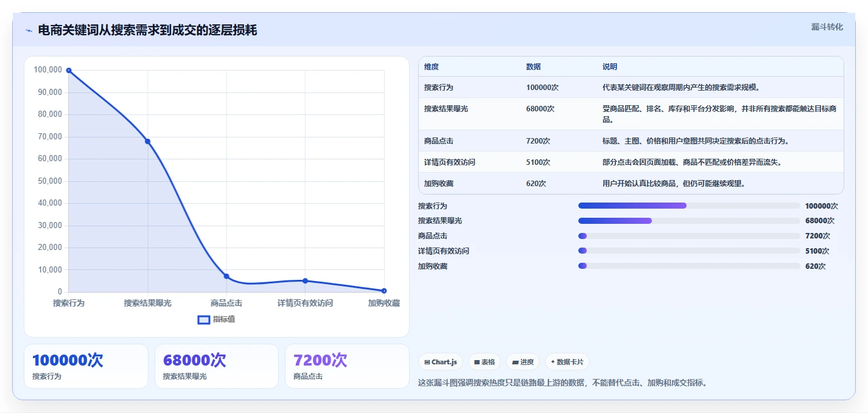Click the lightning icon beside the dashboard title
Viewport: 868px width, 413px height.
click(x=29, y=30)
